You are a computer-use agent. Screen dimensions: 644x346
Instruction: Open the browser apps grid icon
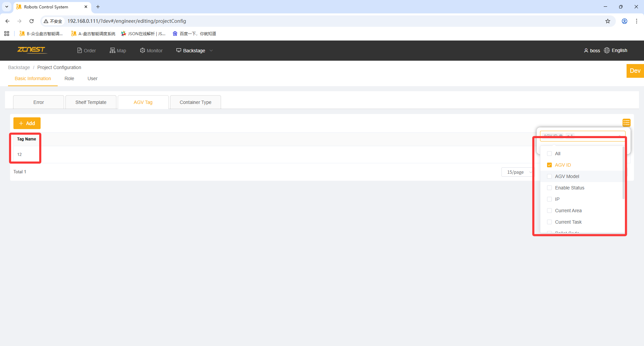pos(7,34)
